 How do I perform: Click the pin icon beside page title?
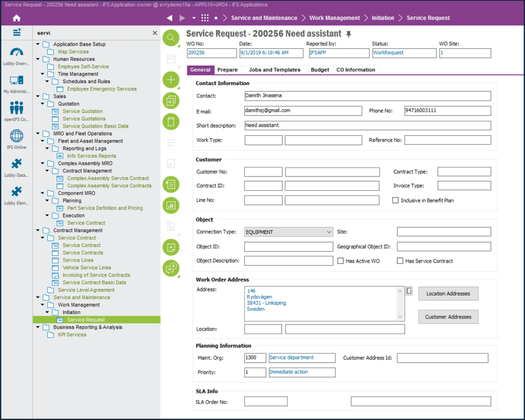(349, 34)
